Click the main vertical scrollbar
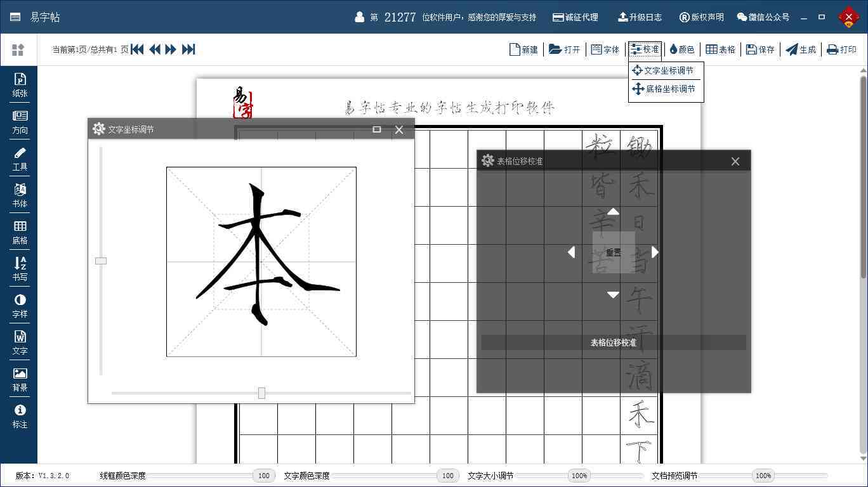The image size is (868, 487). pos(864,178)
